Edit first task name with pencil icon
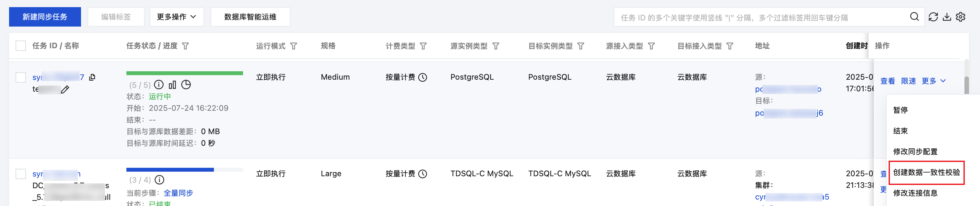 [x=65, y=90]
